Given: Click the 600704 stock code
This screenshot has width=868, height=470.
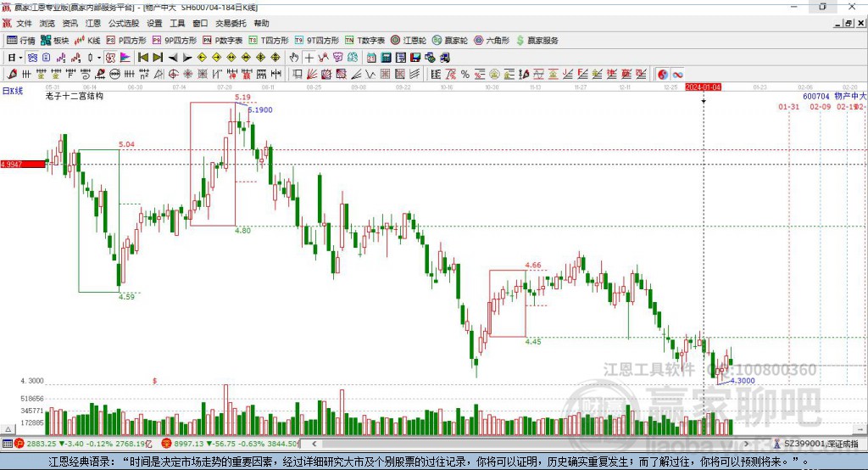Looking at the screenshot, I should tap(816, 96).
